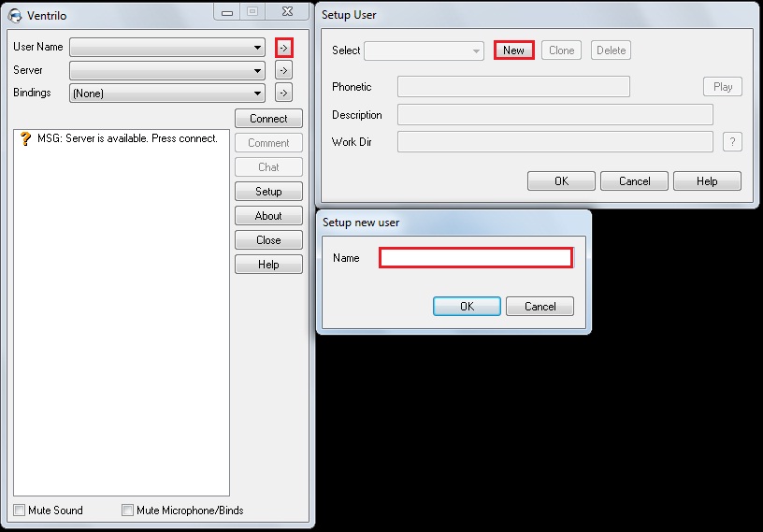Image resolution: width=763 pixels, height=532 pixels.
Task: Focus the Name field in Setup new user
Action: coord(476,257)
